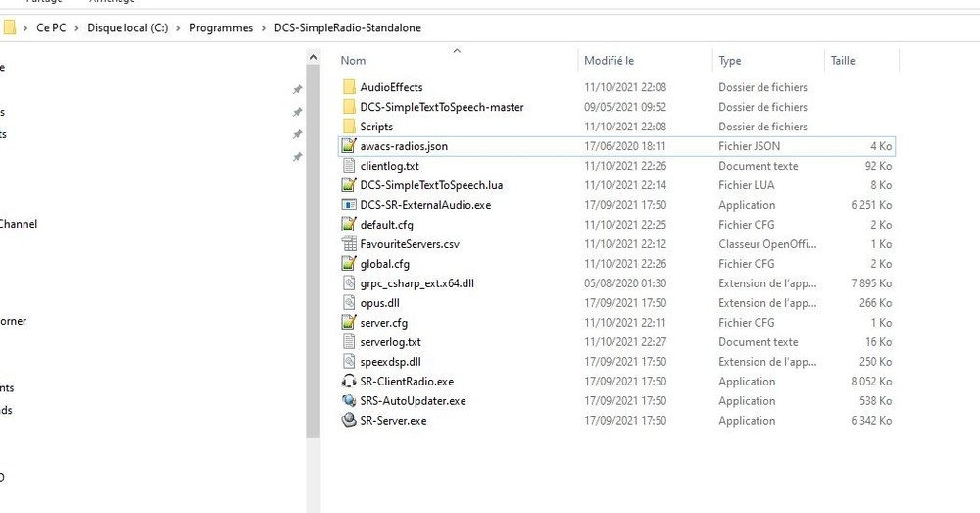This screenshot has width=980, height=513.
Task: Expand the chevron before Ce PC
Action: pos(25,28)
